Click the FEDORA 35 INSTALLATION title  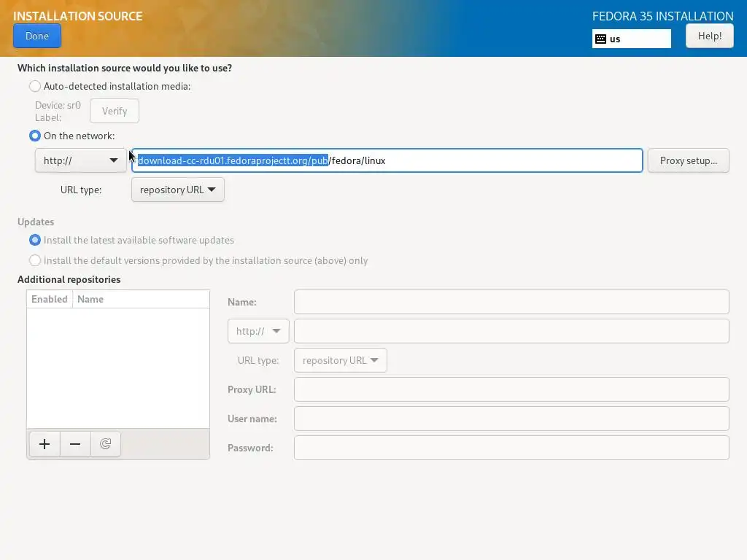click(x=662, y=16)
